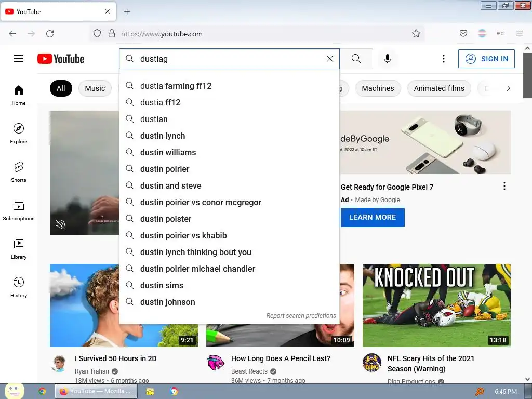Click the SIGN IN button
Viewport: 532px width, 399px height.
(486, 59)
